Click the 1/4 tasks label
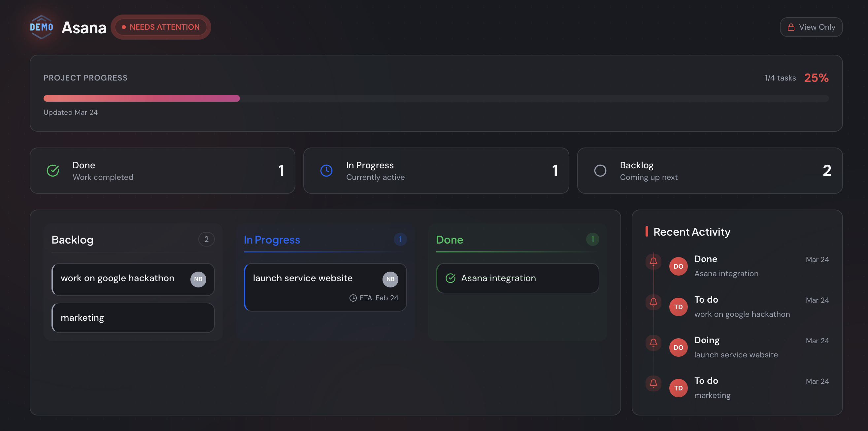868x431 pixels. (x=780, y=78)
